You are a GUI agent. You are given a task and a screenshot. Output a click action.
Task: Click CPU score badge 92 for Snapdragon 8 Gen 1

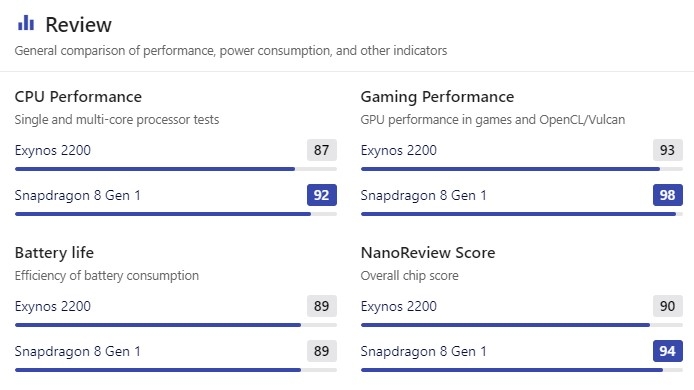[322, 195]
